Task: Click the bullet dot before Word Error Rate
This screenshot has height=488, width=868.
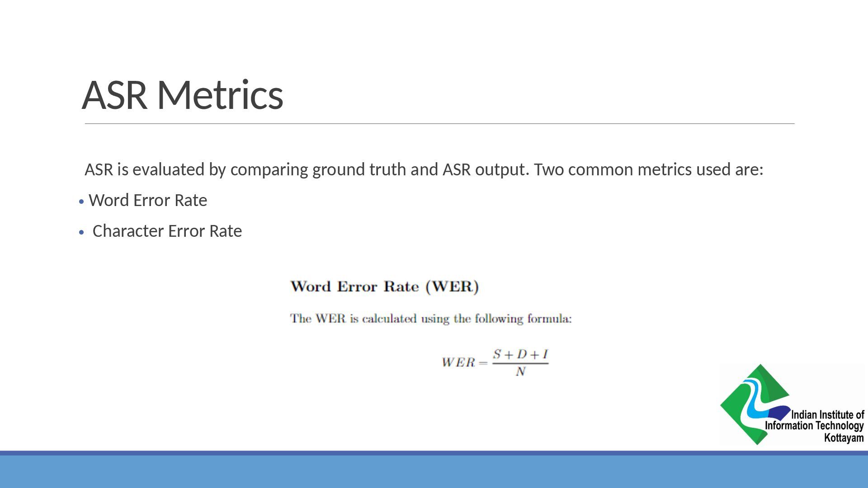Action: [81, 202]
